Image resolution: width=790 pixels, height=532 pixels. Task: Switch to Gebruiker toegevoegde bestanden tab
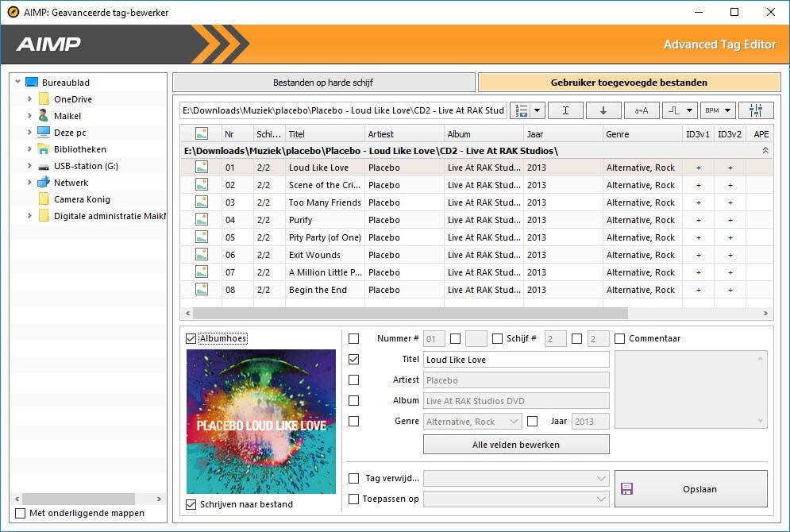coord(629,82)
